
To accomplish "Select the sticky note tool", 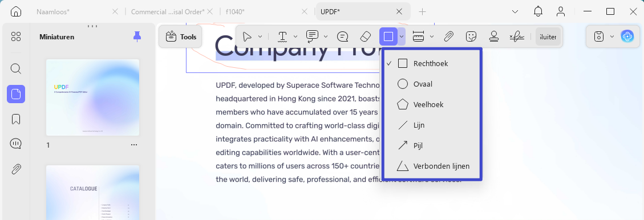I will click(343, 37).
